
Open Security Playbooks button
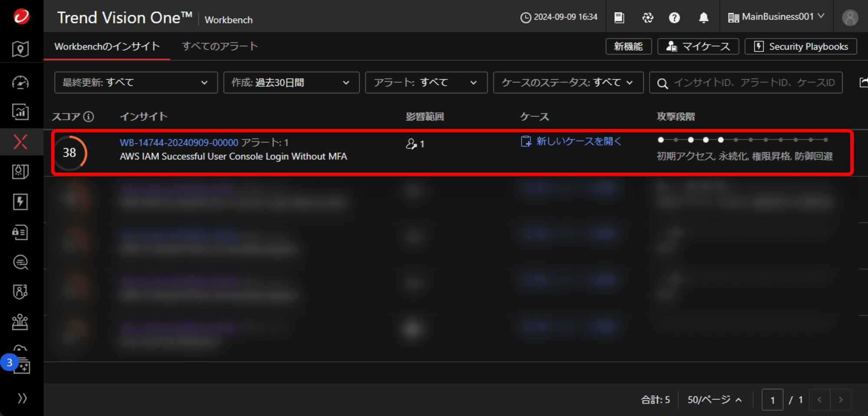point(801,46)
